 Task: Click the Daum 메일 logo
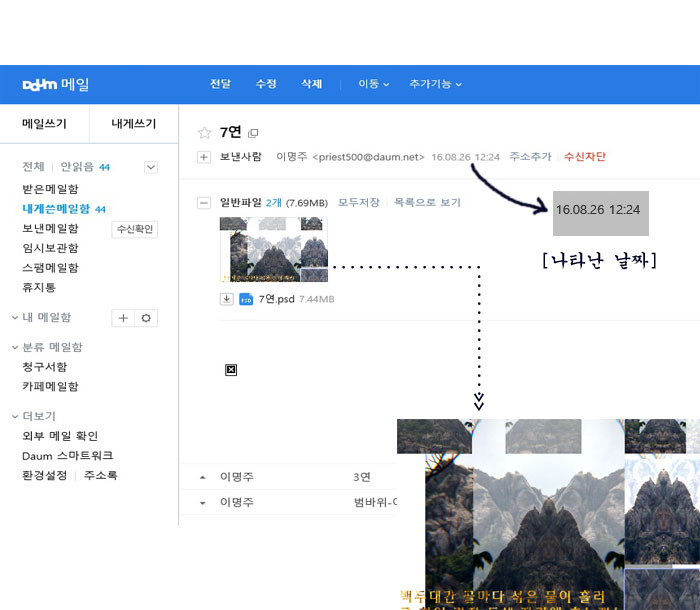(x=56, y=84)
